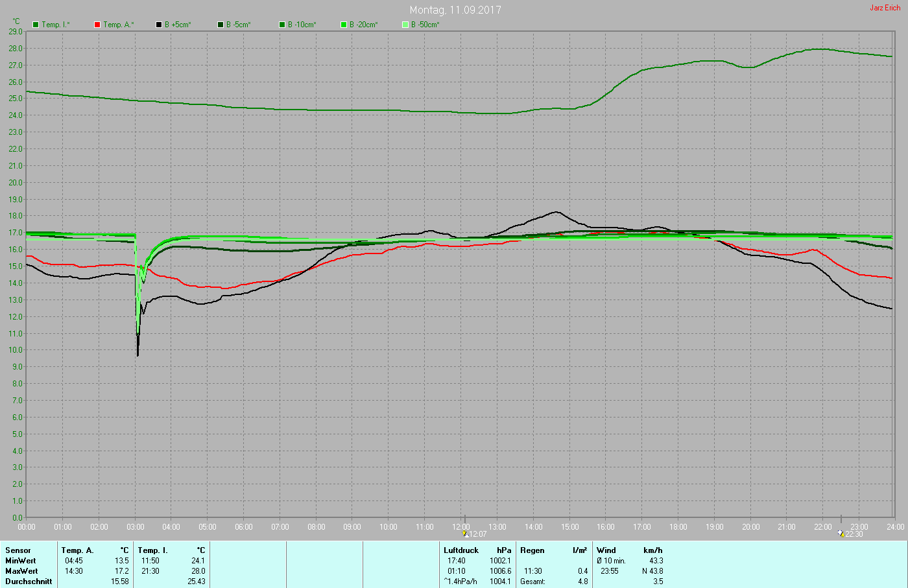908x588 pixels.
Task: Click the Temp. A. minimum value '13.5'
Action: [x=122, y=561]
